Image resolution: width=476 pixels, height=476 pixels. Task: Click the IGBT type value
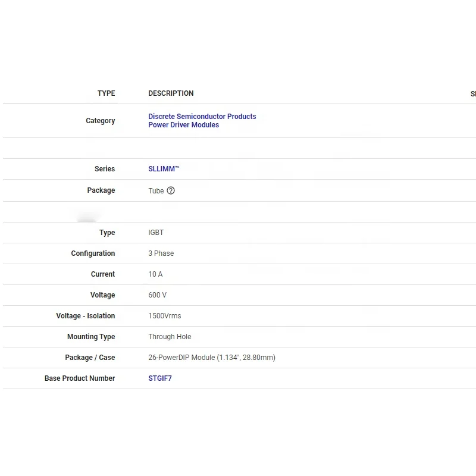(x=156, y=233)
